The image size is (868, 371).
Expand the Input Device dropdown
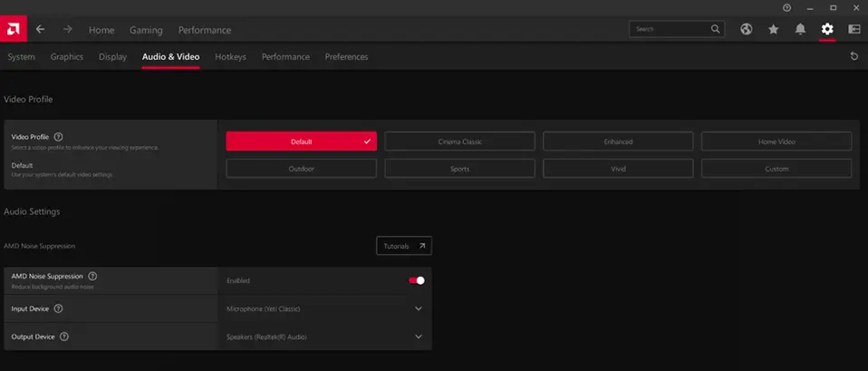(x=418, y=308)
